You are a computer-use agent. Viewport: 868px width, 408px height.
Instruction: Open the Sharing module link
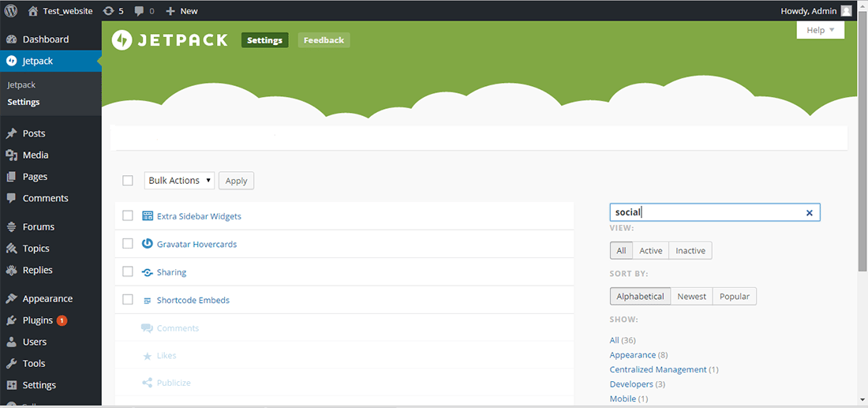click(171, 272)
